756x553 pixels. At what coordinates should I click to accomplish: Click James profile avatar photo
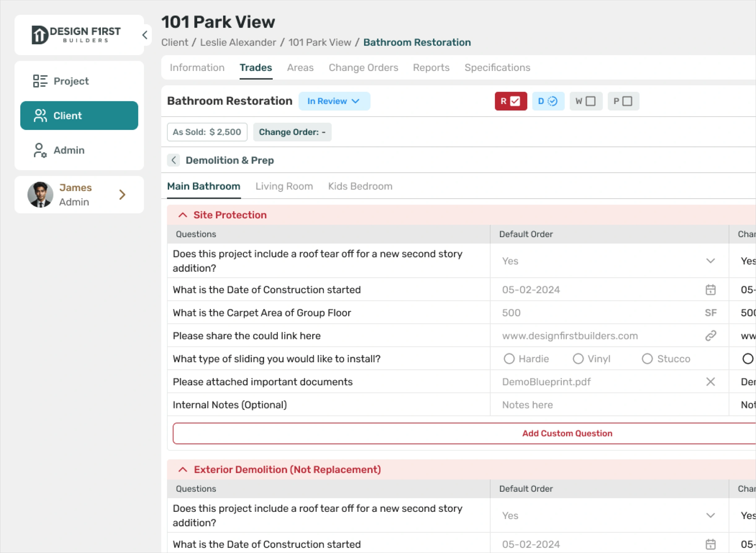tap(40, 195)
